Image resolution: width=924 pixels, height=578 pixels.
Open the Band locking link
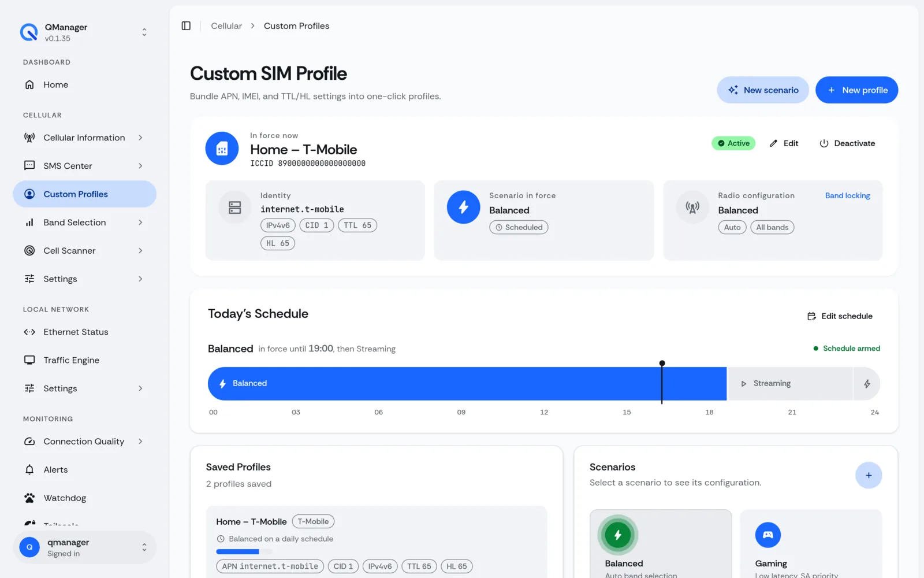[847, 196]
